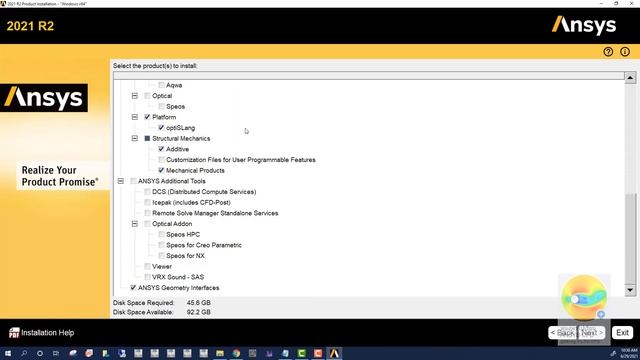
Task: Open Task View in the taskbar
Action: (x=56, y=353)
